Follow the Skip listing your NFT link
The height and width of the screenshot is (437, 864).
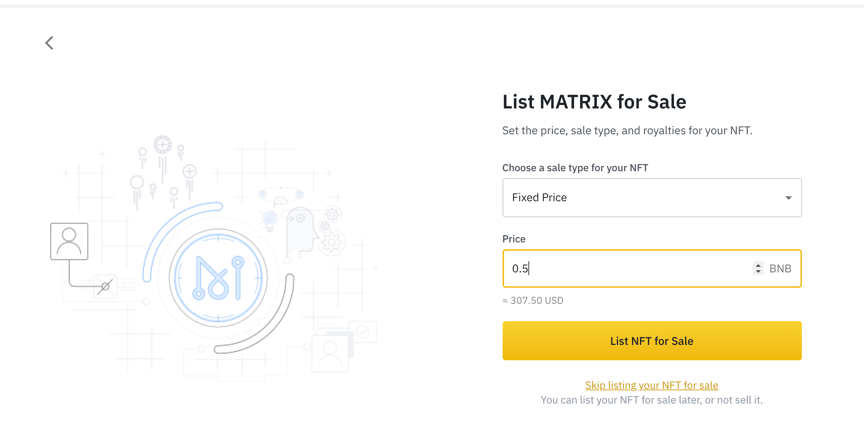click(651, 385)
